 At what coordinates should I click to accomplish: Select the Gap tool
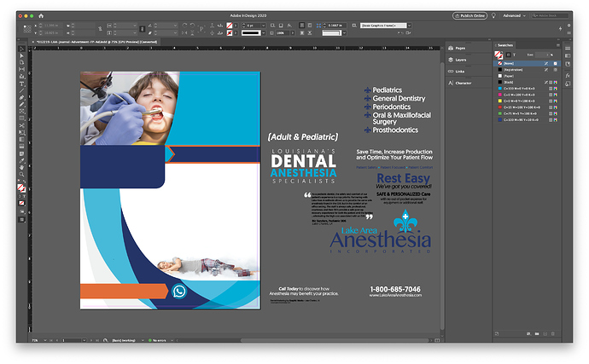click(x=22, y=69)
